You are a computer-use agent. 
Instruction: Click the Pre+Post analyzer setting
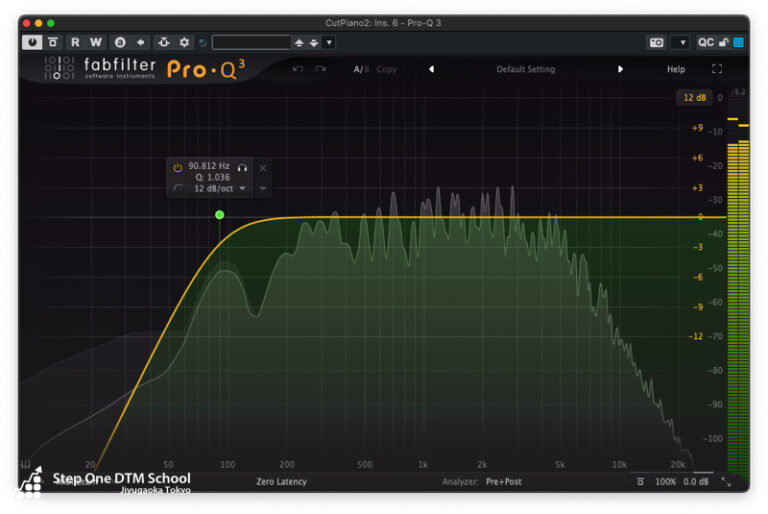[503, 482]
